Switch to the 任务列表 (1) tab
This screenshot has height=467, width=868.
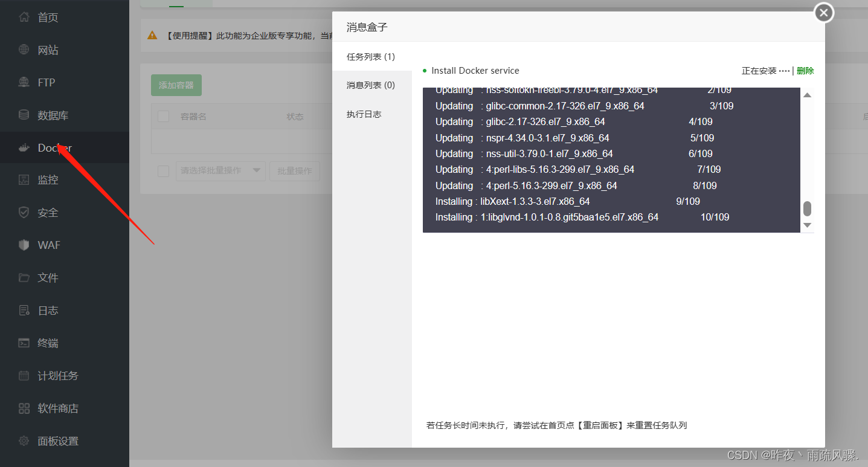point(372,57)
